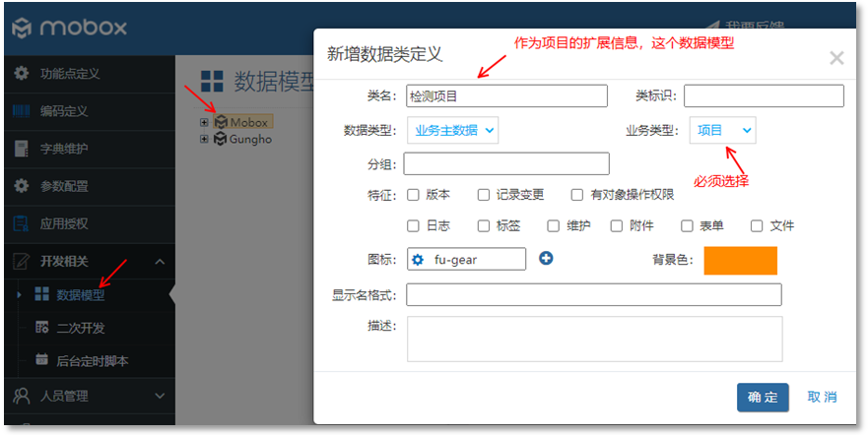Click the lock icon beside 应用授权
The width and height of the screenshot is (868, 435).
coord(21,223)
